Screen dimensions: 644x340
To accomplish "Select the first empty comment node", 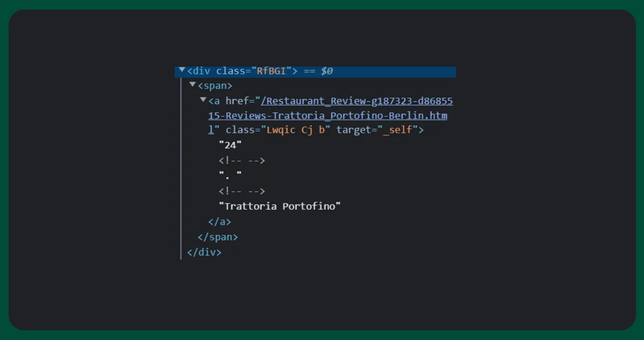I will point(242,160).
